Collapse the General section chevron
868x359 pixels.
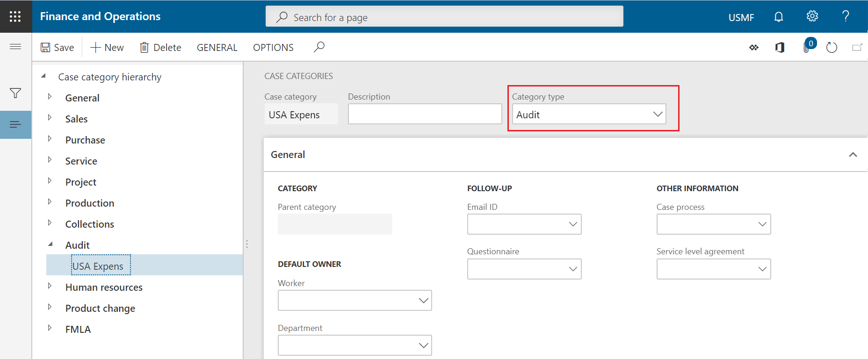[853, 155]
